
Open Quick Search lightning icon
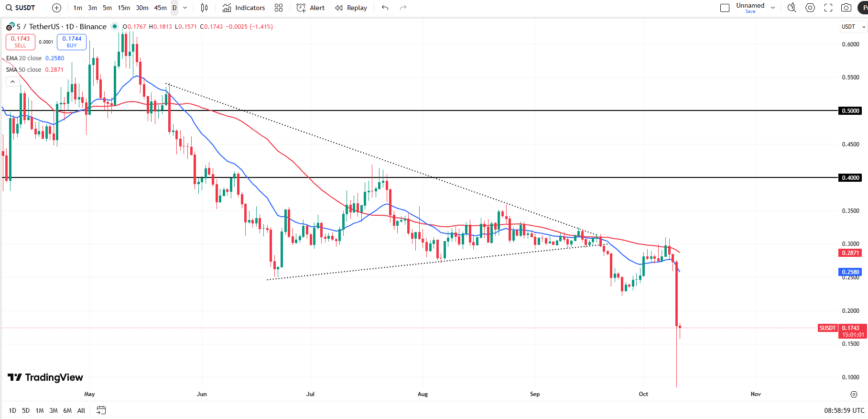click(x=792, y=8)
